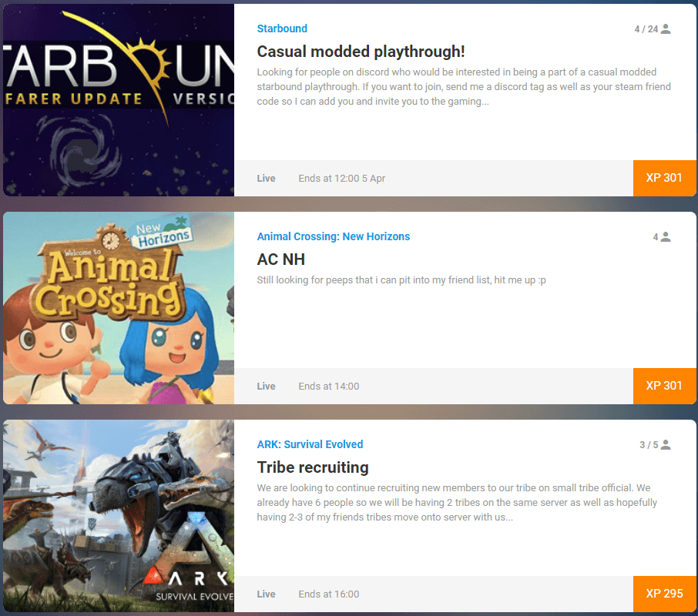Click the ARK Survival Evolved cover thumbnail
This screenshot has width=698, height=616.
[119, 515]
